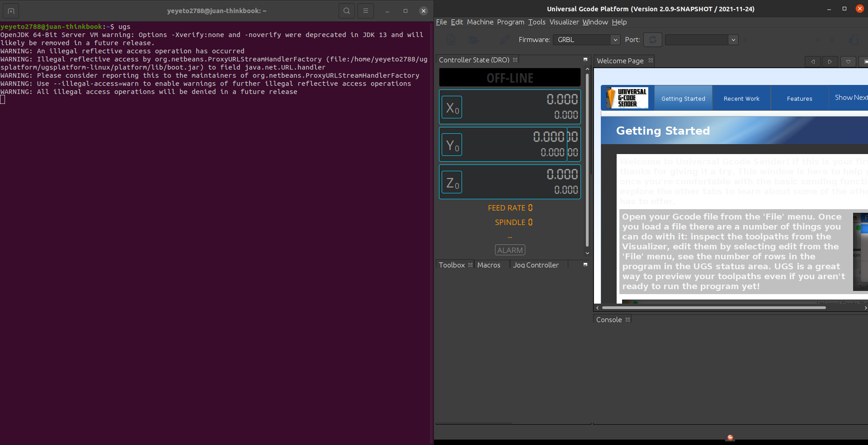The width and height of the screenshot is (868, 445).
Task: Open the Program menu
Action: (x=510, y=22)
